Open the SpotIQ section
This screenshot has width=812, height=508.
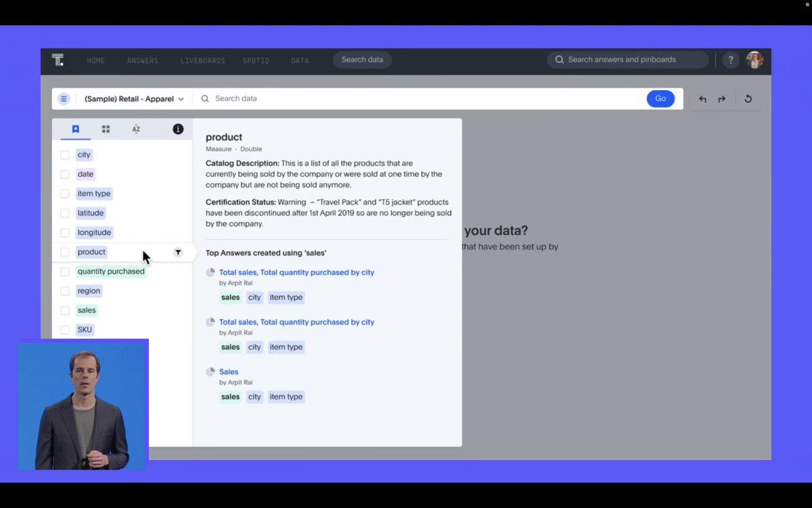(256, 60)
